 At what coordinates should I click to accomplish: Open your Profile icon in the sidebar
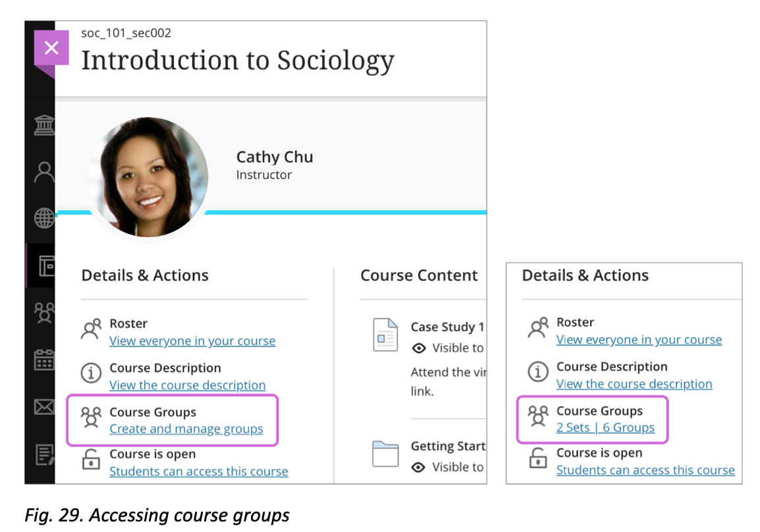43,171
